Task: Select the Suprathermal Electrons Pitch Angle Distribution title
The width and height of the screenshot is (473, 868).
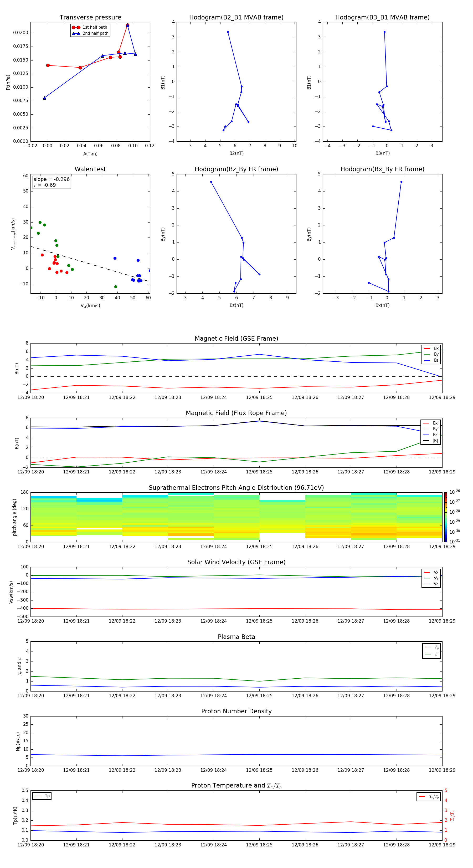Action: [236, 488]
